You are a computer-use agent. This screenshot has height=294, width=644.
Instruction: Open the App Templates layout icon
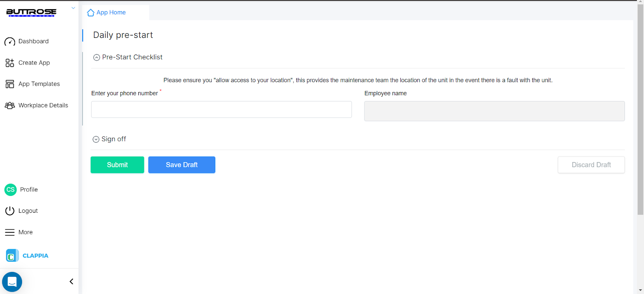coord(10,84)
